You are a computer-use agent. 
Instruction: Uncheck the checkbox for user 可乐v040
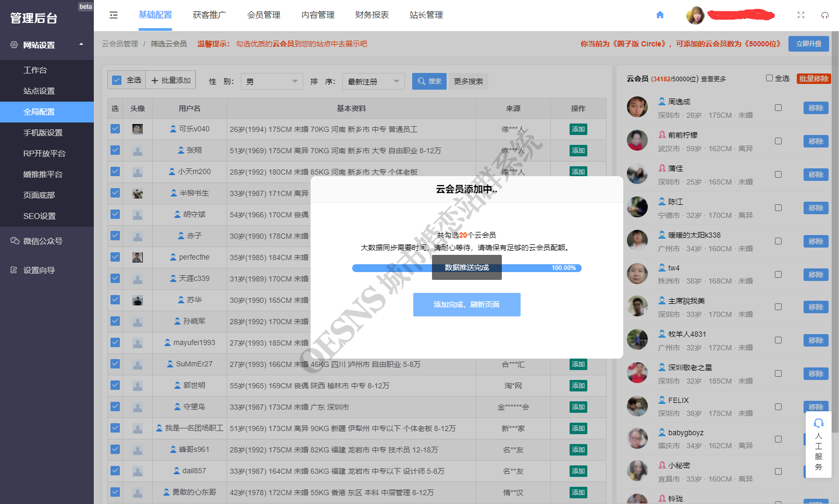(115, 129)
